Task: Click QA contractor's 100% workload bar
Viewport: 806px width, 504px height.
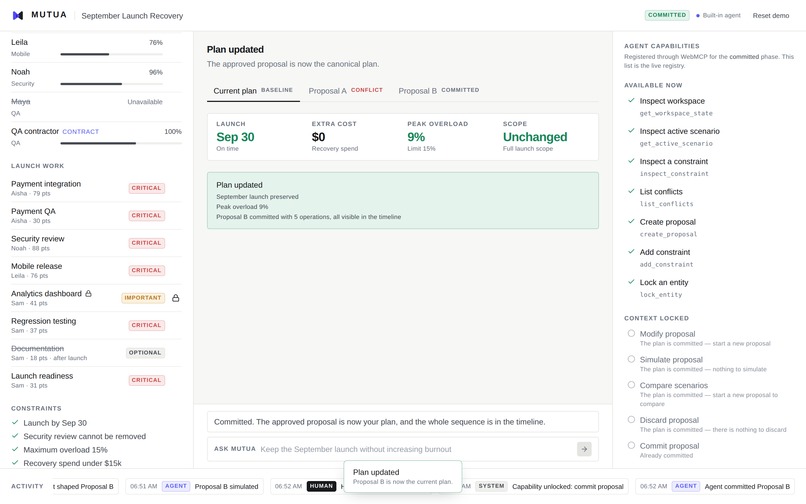Action: 121,143
